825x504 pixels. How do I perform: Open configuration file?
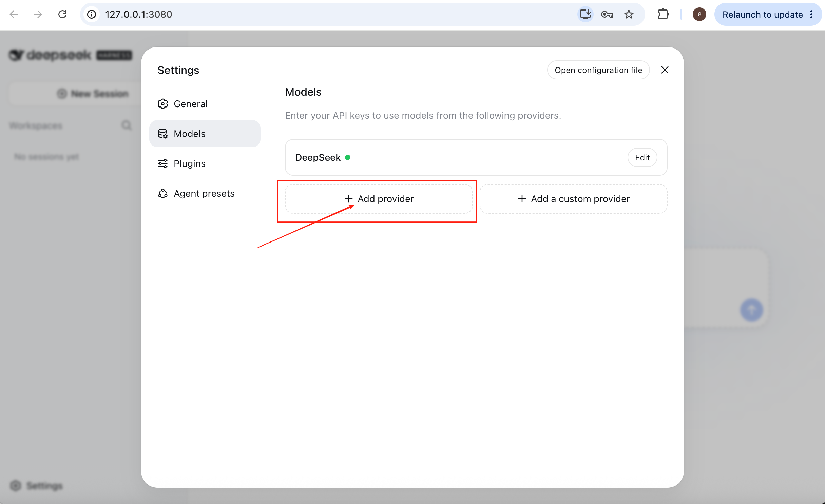pos(598,70)
